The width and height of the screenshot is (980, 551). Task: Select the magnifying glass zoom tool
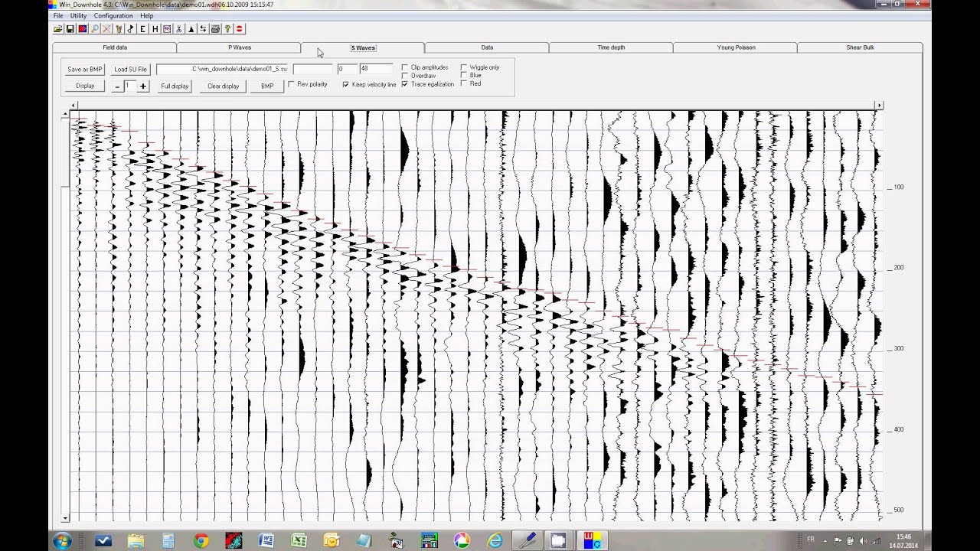[x=95, y=29]
